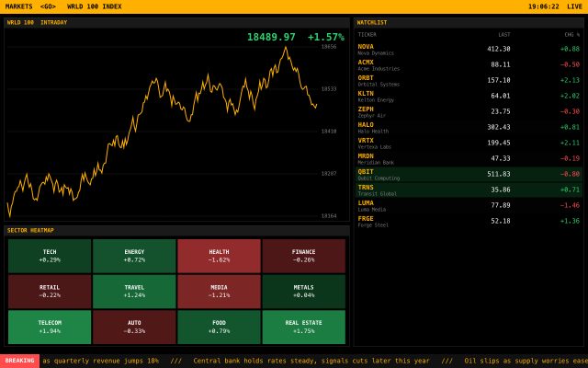Image resolution: width=588 pixels, height=368 pixels.
Task: Click the 19:06:22 clock
Action: click(x=543, y=6)
